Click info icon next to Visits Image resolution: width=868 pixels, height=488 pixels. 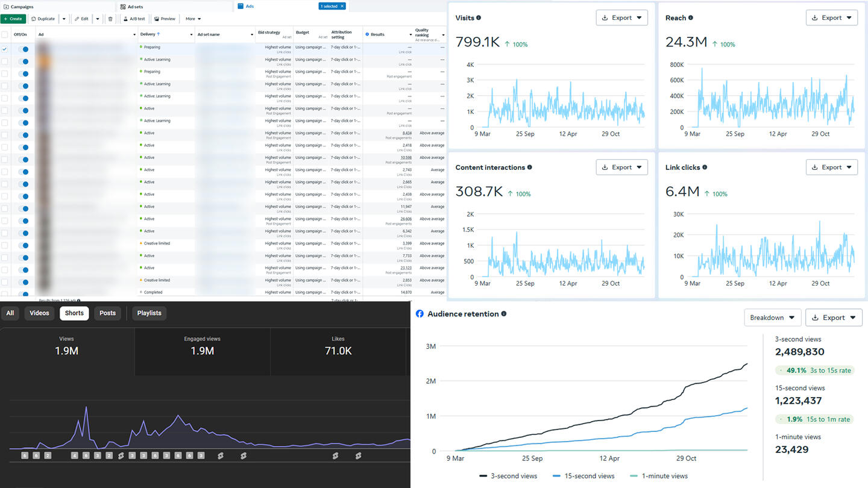click(x=479, y=18)
